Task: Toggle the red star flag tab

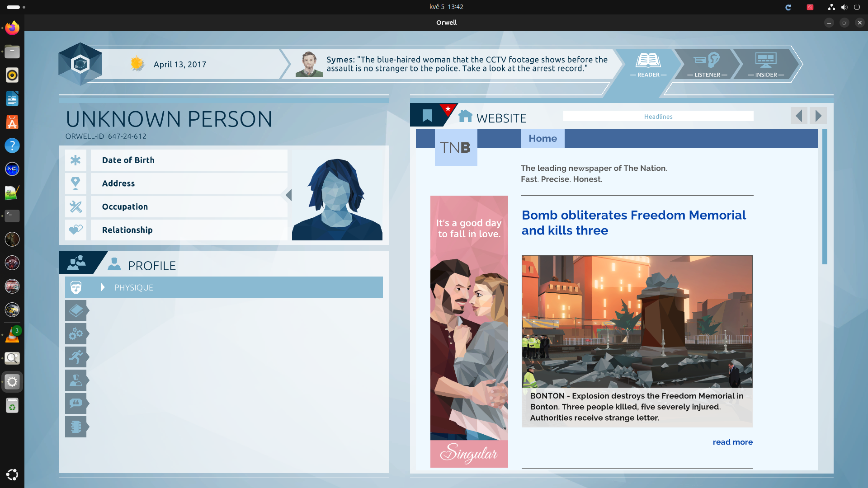Action: [x=448, y=109]
